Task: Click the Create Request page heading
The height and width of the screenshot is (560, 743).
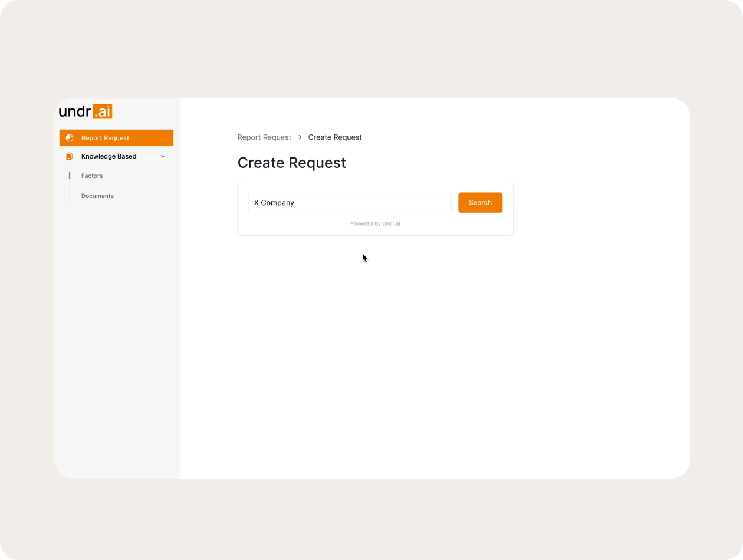Action: pyautogui.click(x=291, y=163)
